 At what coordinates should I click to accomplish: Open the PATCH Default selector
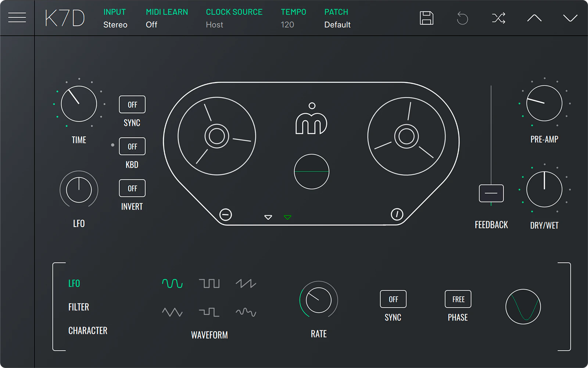[x=337, y=18]
